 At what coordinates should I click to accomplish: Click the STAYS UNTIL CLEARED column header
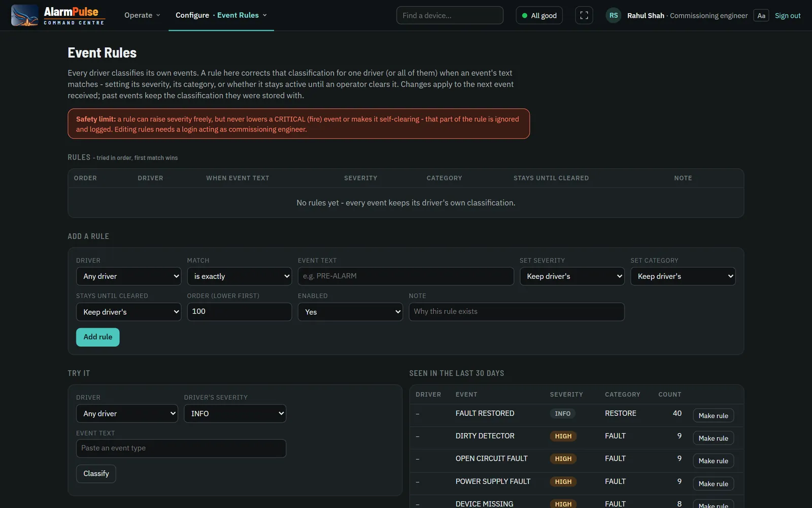[x=551, y=178]
